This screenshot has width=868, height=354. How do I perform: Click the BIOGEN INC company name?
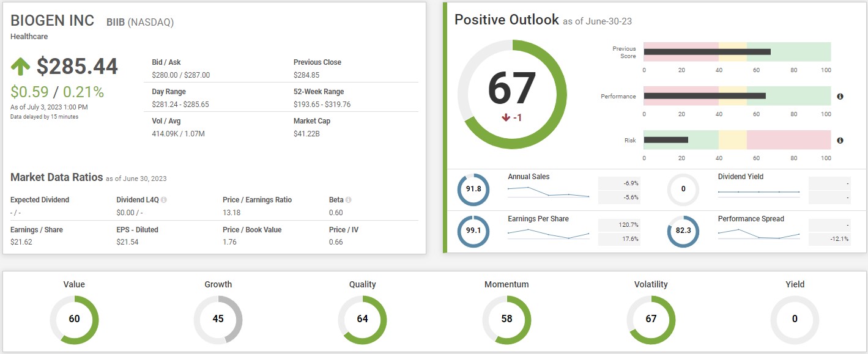click(x=53, y=21)
